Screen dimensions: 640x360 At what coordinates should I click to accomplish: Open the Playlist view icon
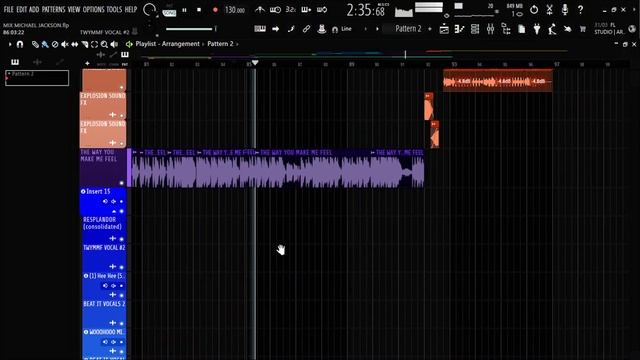(x=444, y=29)
